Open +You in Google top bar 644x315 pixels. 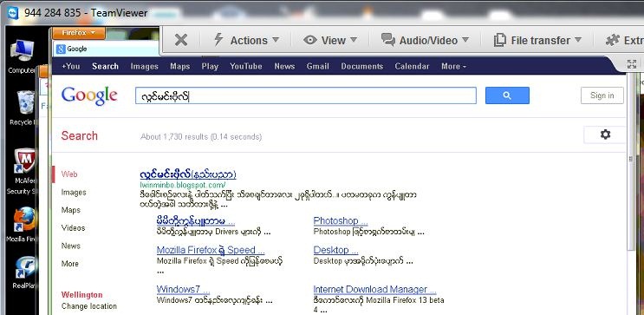click(71, 66)
